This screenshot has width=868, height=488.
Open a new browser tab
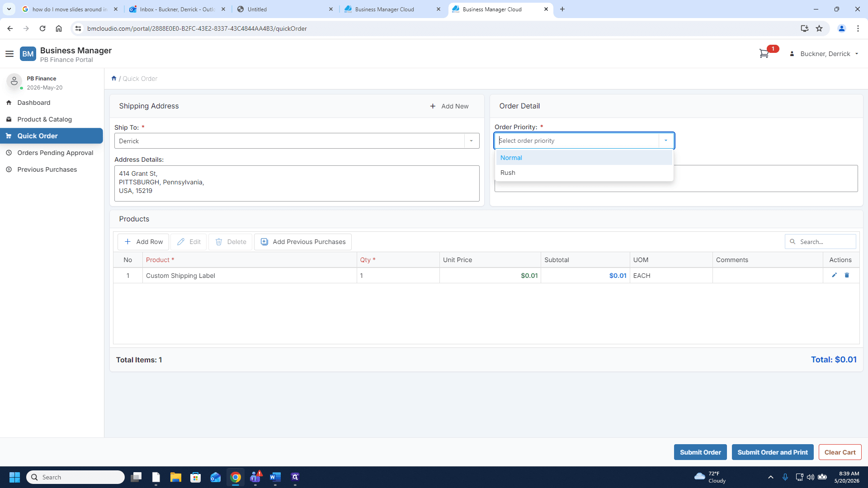pyautogui.click(x=562, y=9)
